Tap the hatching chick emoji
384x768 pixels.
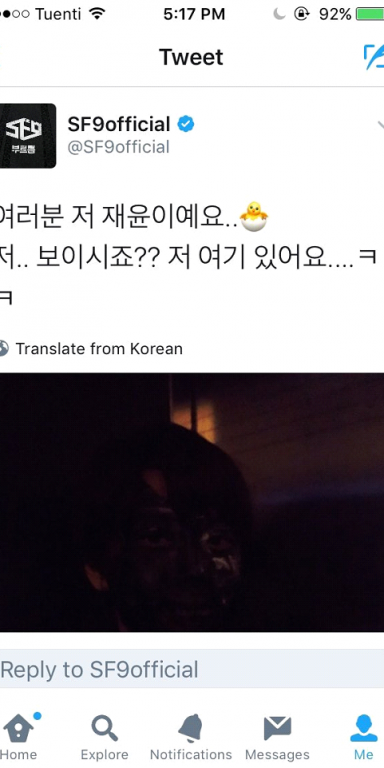[254, 216]
